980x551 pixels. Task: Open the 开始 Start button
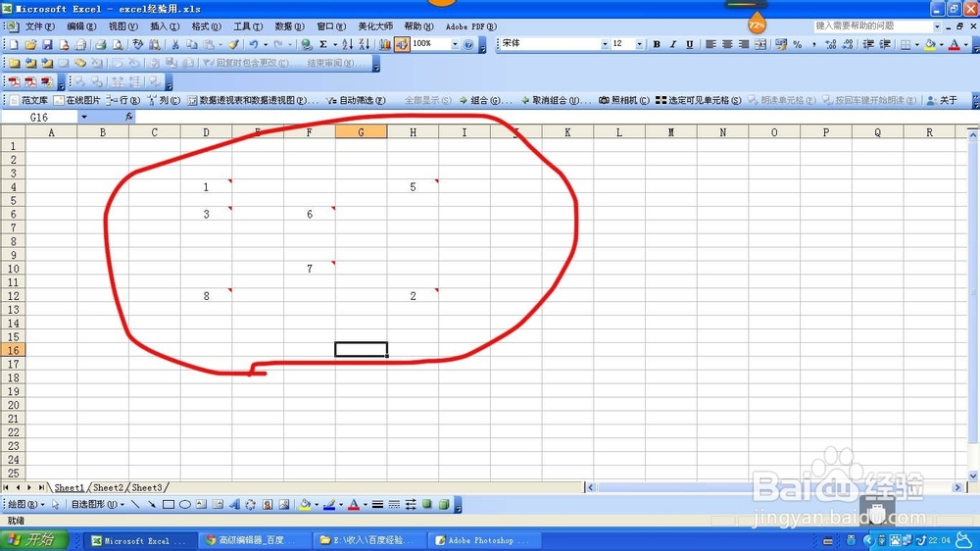(x=33, y=540)
